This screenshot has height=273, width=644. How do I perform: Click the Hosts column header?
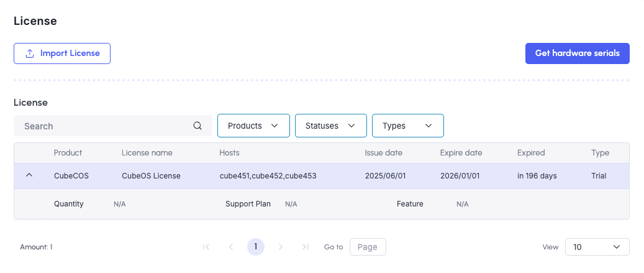(x=230, y=153)
